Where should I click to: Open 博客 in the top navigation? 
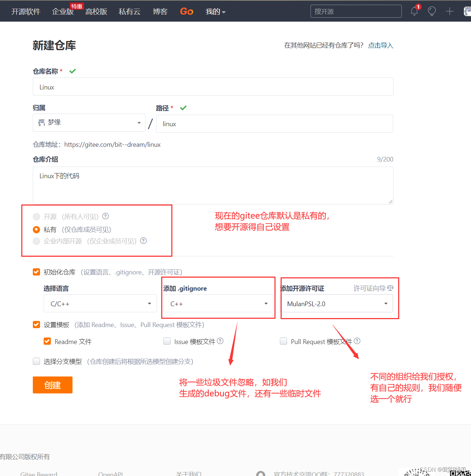click(160, 12)
